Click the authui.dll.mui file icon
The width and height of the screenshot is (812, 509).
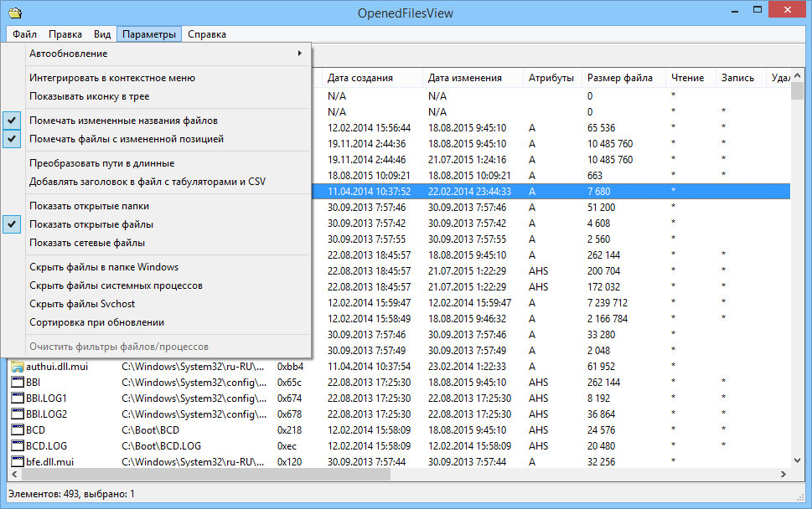(18, 367)
